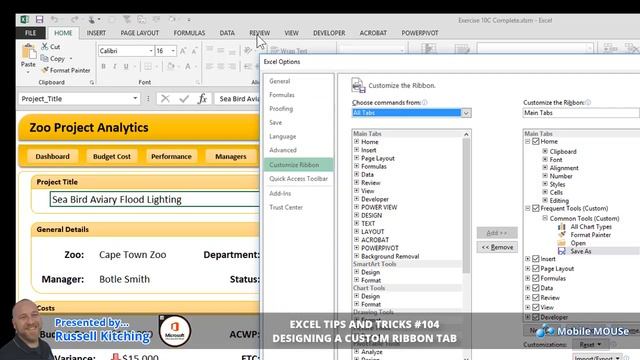The image size is (640, 360).
Task: Switch to the FORMULAS ribbon tab
Action: pos(189,33)
